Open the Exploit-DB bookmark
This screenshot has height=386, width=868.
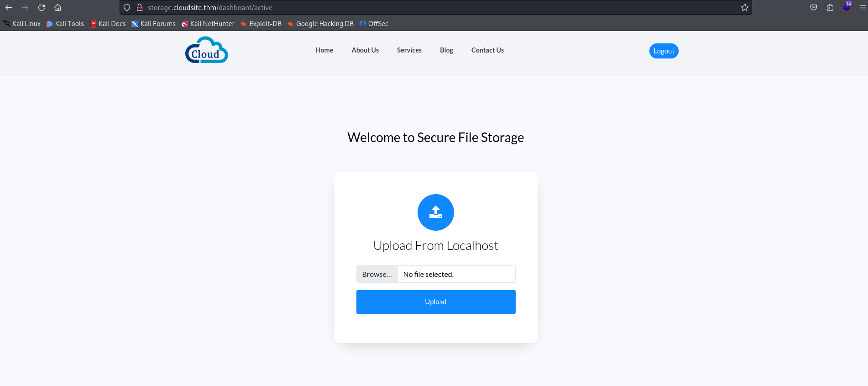[x=261, y=24]
